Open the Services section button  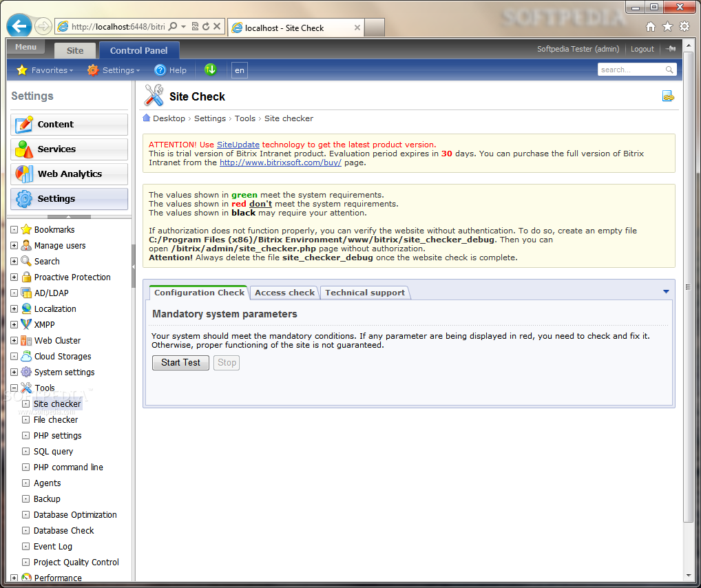tap(70, 149)
